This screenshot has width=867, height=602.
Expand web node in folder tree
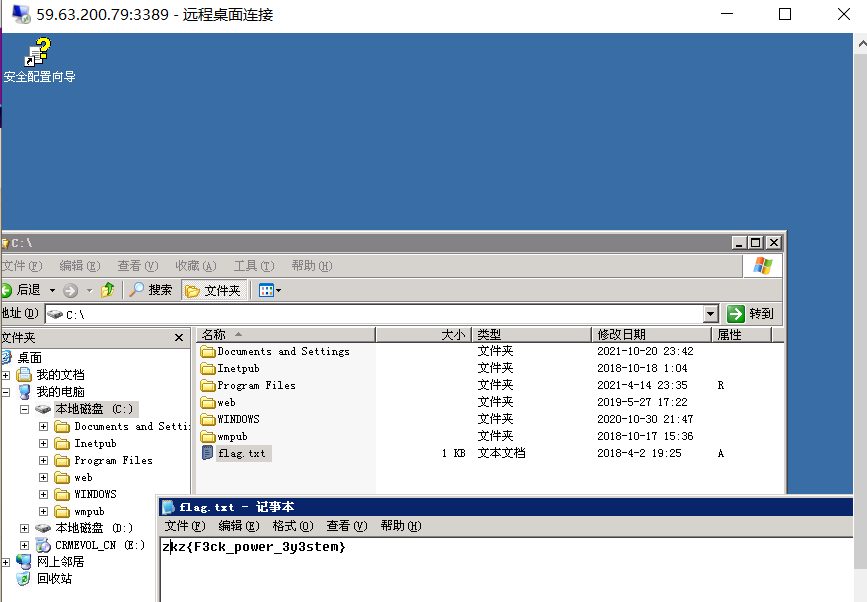43,478
